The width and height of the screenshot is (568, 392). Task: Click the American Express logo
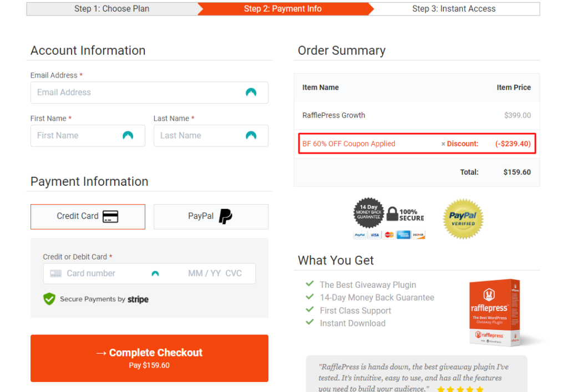point(404,235)
